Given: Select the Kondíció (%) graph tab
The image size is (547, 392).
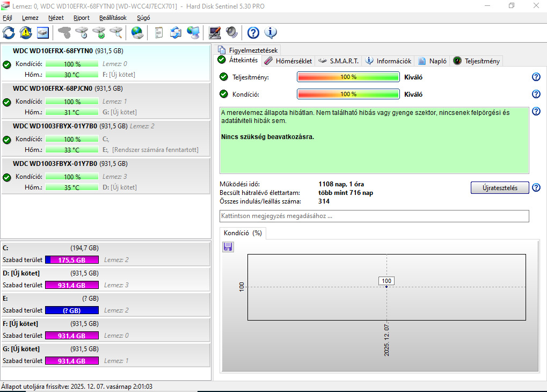Looking at the screenshot, I should tap(243, 233).
